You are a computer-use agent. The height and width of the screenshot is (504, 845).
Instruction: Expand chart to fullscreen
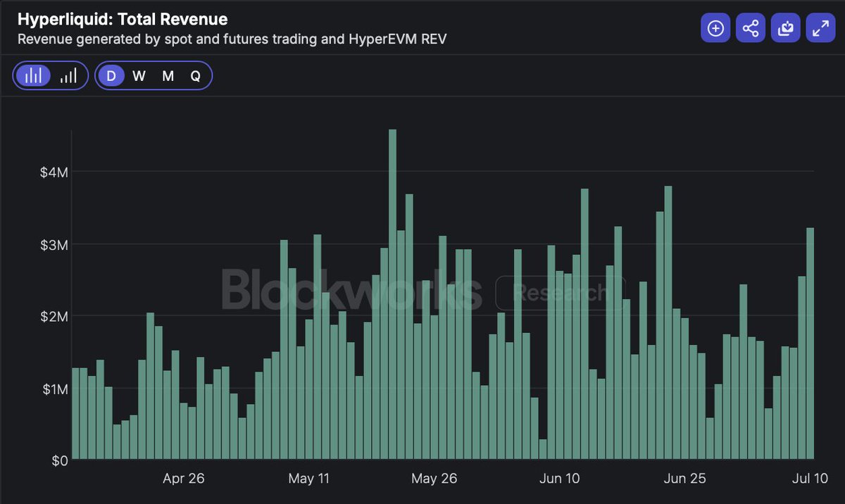click(820, 28)
